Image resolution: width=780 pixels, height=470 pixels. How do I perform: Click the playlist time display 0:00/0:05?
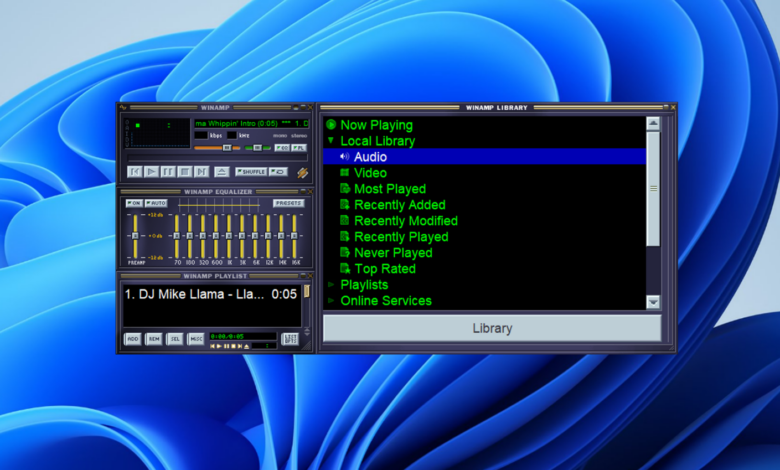tap(242, 336)
